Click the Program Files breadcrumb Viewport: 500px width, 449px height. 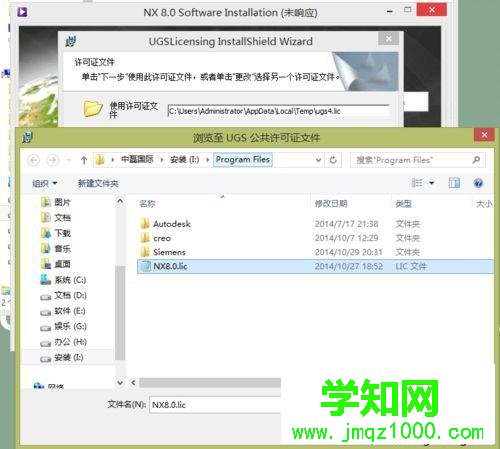243,160
